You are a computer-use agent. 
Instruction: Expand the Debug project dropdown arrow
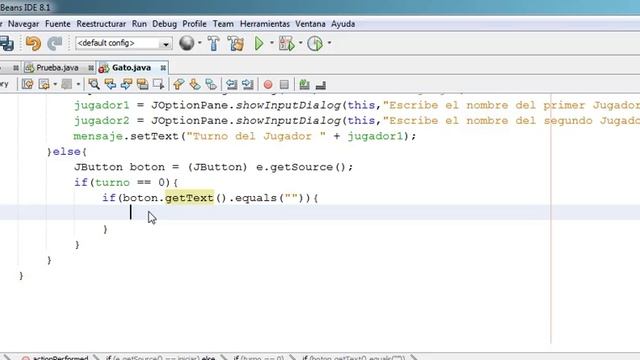click(x=300, y=43)
